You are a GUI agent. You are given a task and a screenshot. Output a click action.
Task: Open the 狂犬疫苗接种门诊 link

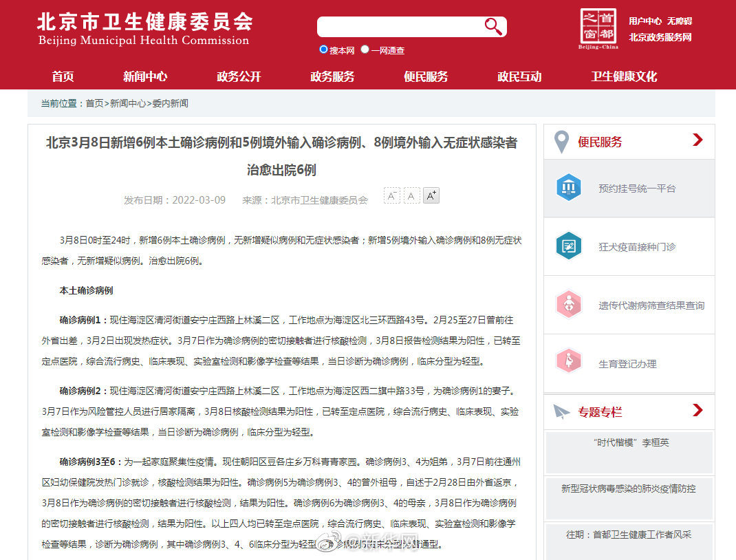(637, 247)
